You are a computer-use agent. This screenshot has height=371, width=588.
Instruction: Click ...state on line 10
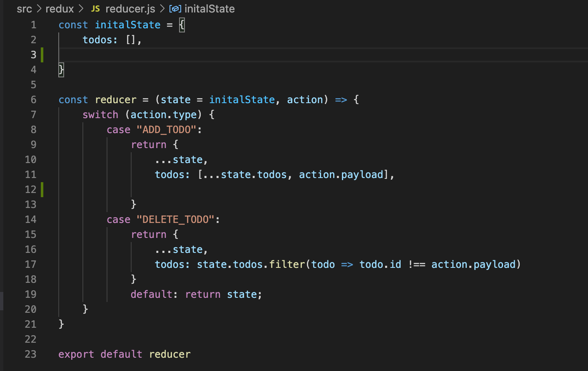point(178,160)
